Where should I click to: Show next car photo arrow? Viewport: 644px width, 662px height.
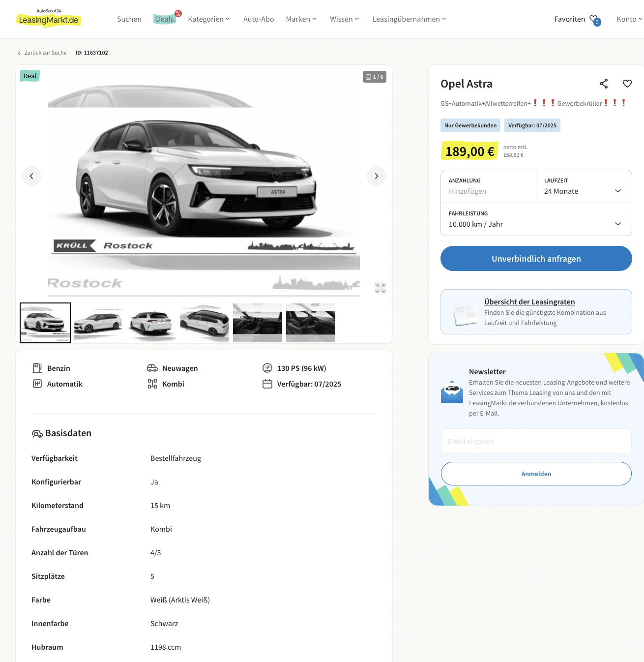(x=377, y=176)
